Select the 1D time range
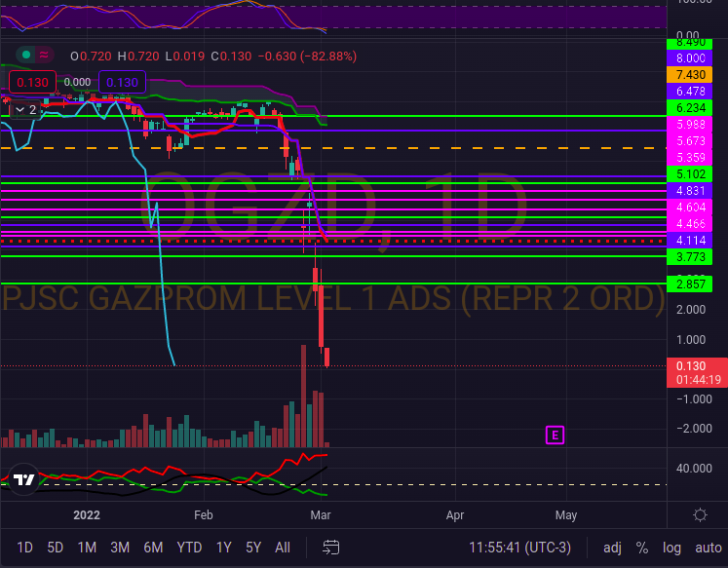728x568 pixels. click(x=24, y=548)
